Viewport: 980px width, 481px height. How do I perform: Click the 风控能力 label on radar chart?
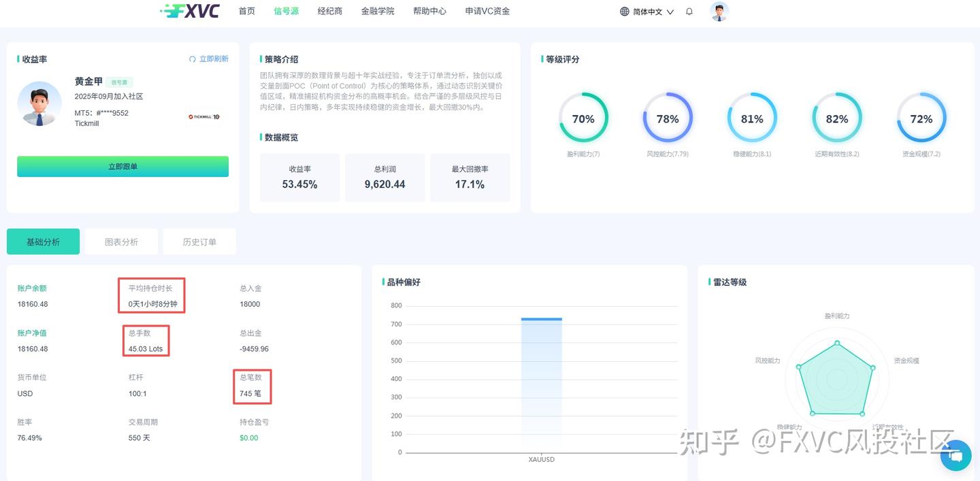click(x=767, y=361)
